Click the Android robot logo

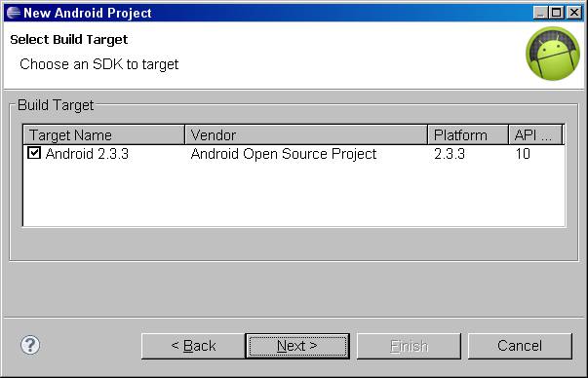coord(553,54)
